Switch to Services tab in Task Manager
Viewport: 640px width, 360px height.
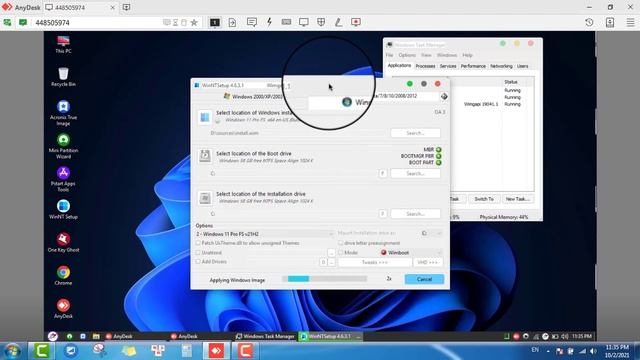(448, 66)
